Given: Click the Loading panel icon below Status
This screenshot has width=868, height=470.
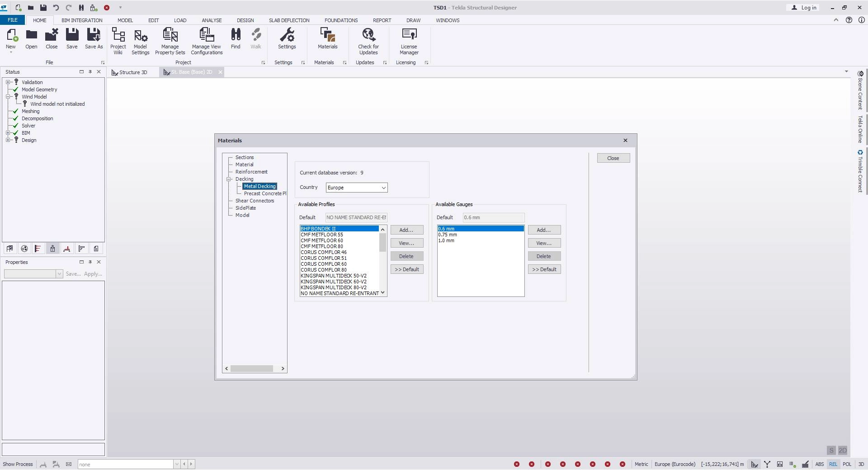Looking at the screenshot, I should [x=38, y=249].
